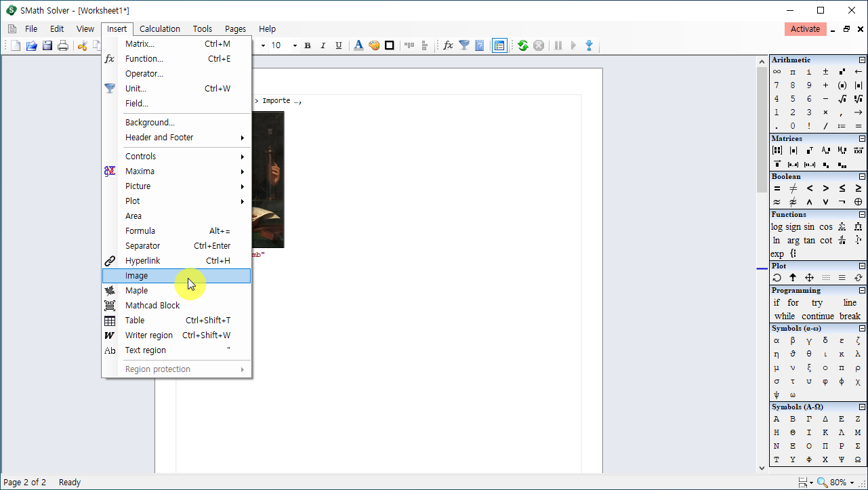
Task: Click the Units funnel icon in the toolbar
Action: [x=464, y=45]
